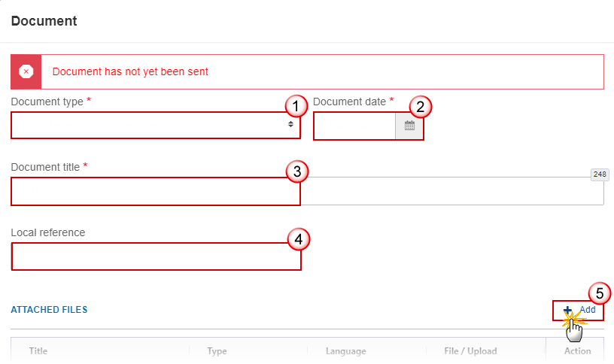Focus the Document date input field

(354, 126)
